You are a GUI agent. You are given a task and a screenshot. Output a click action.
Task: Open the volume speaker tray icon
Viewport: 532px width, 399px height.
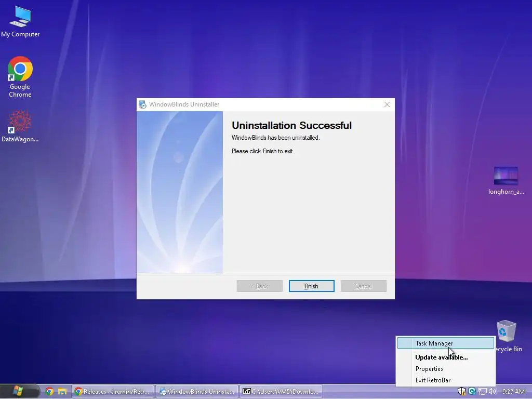(x=493, y=391)
